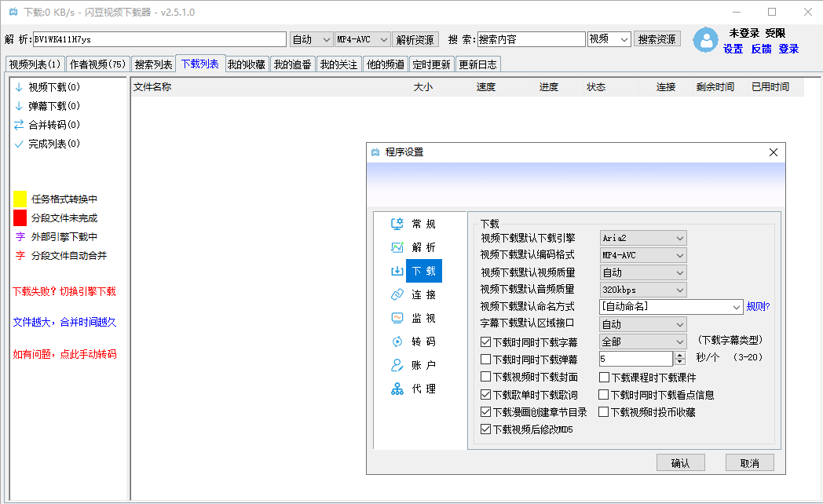Viewport: 823px width, 504px height.
Task: Select the 监视 monitor settings icon
Action: point(397,318)
